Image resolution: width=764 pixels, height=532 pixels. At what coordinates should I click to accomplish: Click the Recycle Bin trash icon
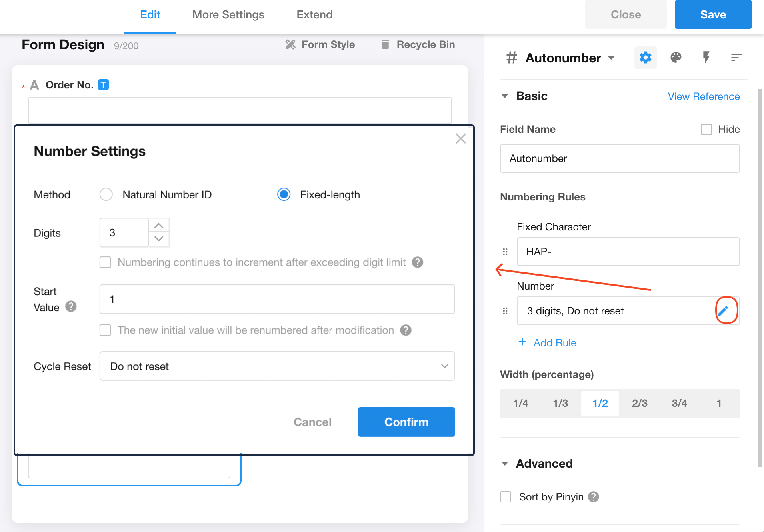(385, 44)
